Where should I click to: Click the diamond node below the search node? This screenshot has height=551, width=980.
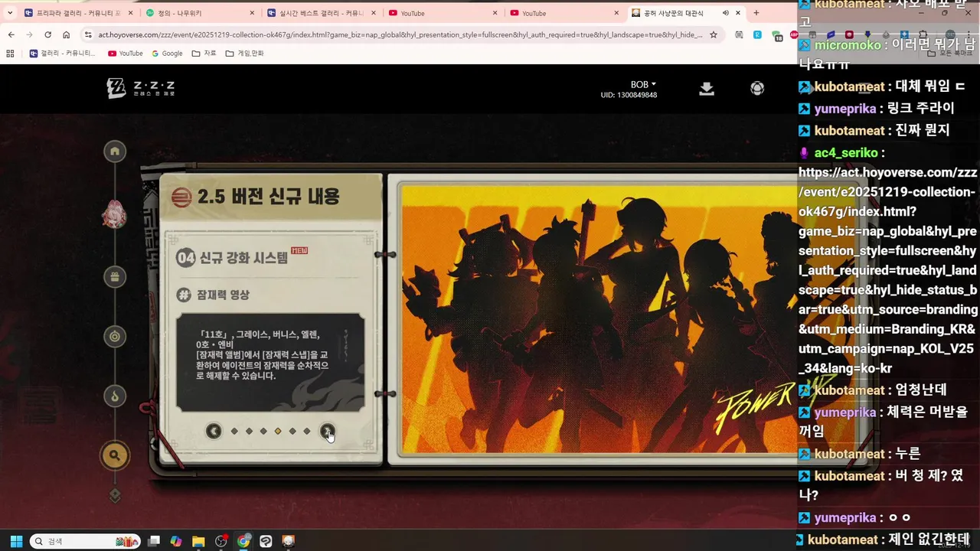click(x=115, y=495)
